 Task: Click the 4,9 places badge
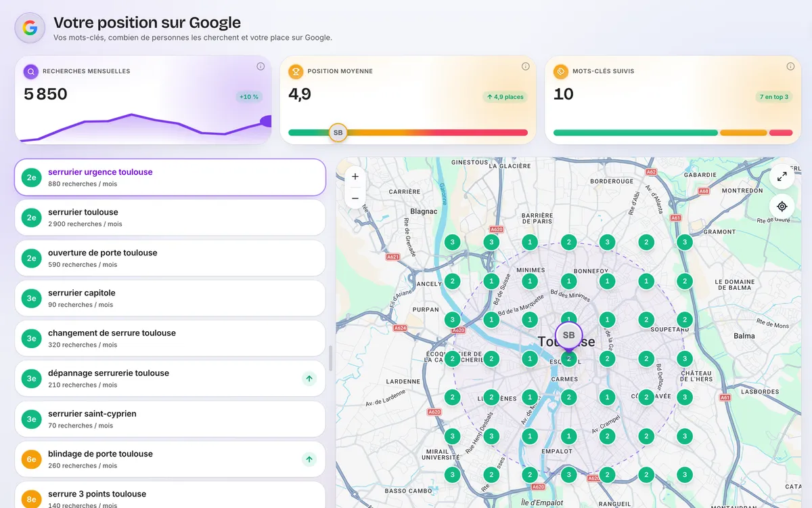coord(505,97)
